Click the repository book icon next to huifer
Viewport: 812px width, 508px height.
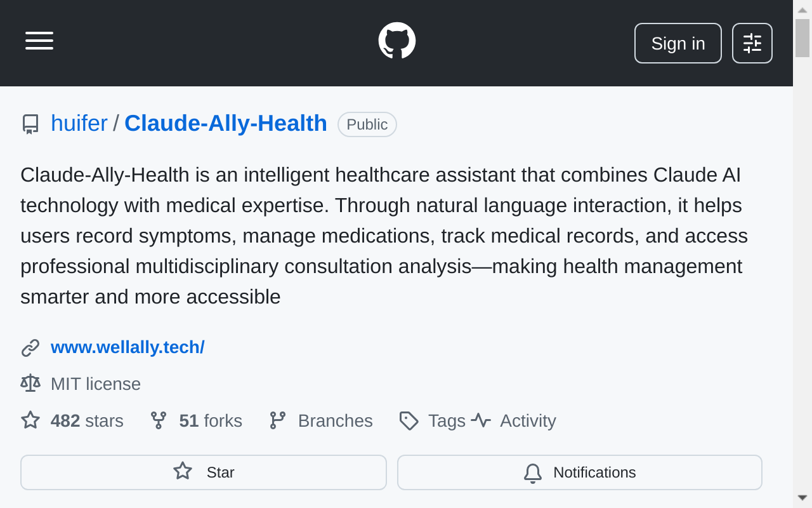(x=30, y=124)
